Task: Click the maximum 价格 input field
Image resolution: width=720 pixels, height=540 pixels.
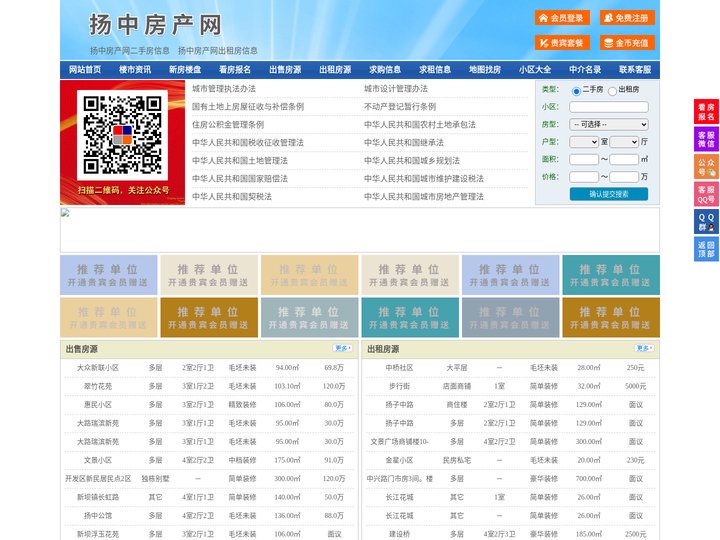Action: coord(624,177)
